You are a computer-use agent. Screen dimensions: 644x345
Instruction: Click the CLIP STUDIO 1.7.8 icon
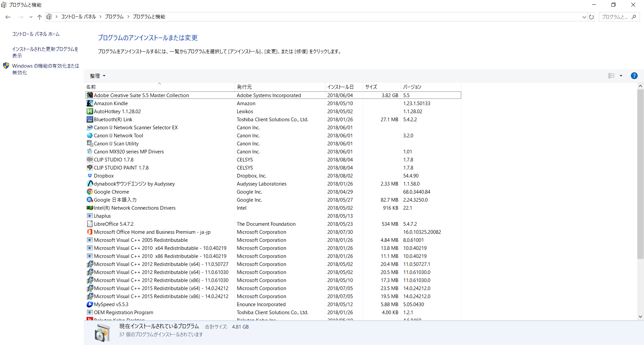(x=90, y=160)
